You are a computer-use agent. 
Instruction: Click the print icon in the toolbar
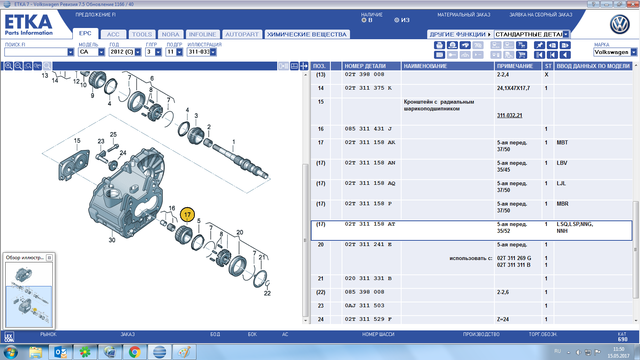pyautogui.click(x=439, y=45)
